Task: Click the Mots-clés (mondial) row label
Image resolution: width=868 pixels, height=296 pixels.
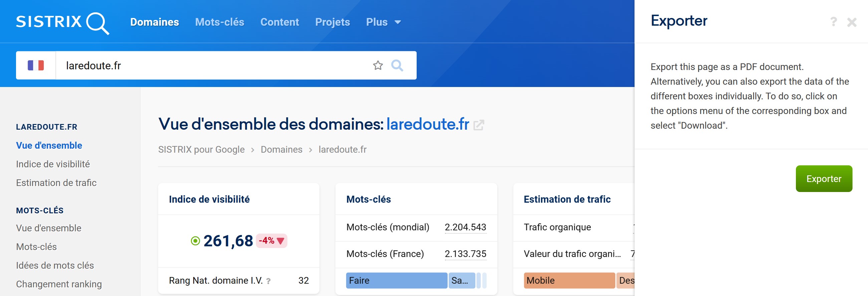Action: (388, 227)
